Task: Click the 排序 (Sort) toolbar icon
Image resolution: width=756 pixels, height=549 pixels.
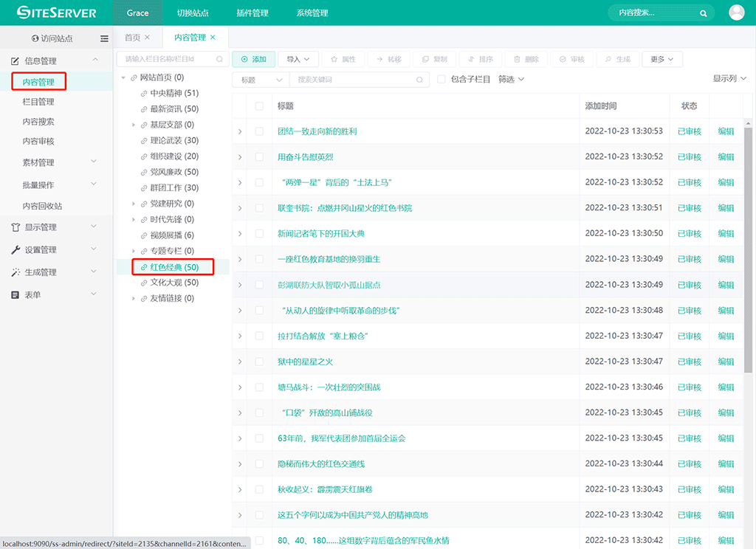Action: (x=481, y=58)
